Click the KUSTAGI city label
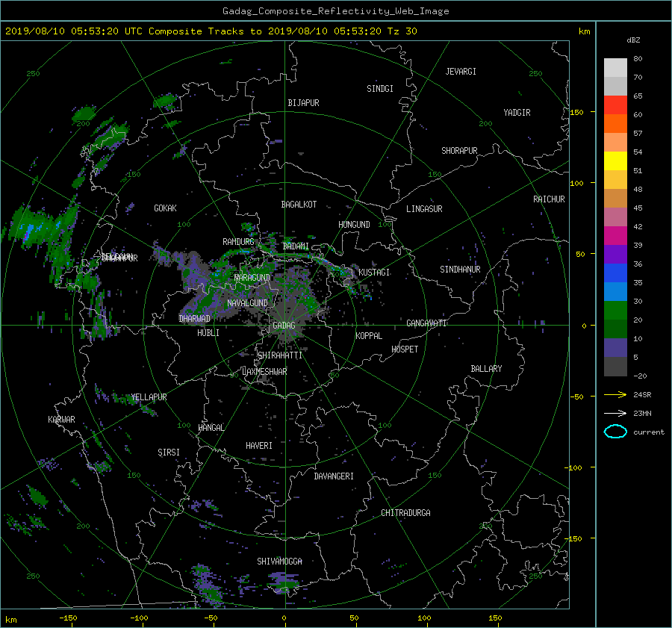Viewport: 672px width, 628px height. pos(374,273)
